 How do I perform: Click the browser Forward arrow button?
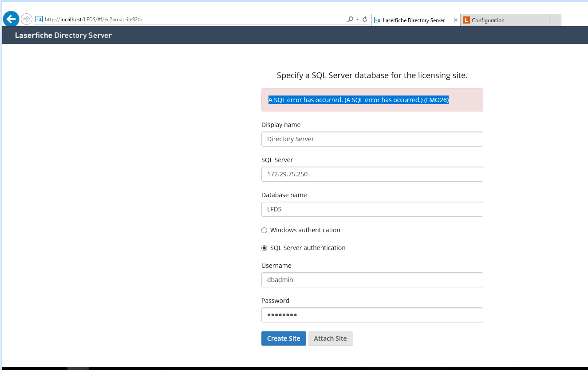[27, 19]
